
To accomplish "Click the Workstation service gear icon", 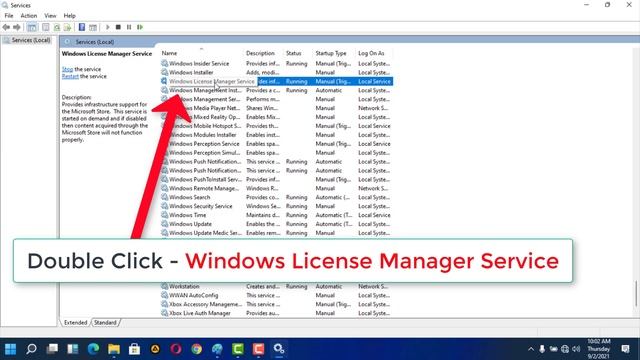I will click(164, 286).
